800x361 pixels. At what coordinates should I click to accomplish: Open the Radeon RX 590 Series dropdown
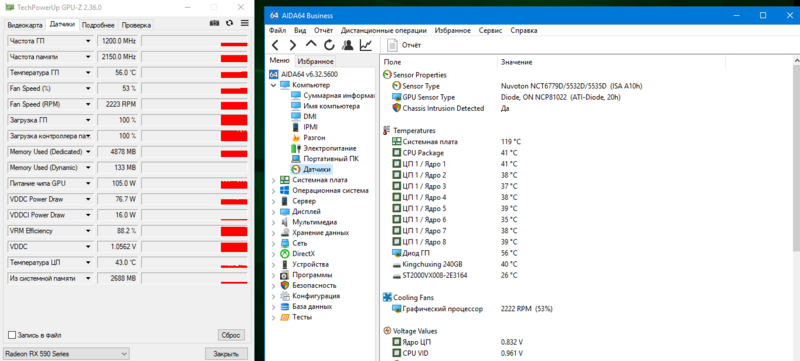(x=66, y=354)
